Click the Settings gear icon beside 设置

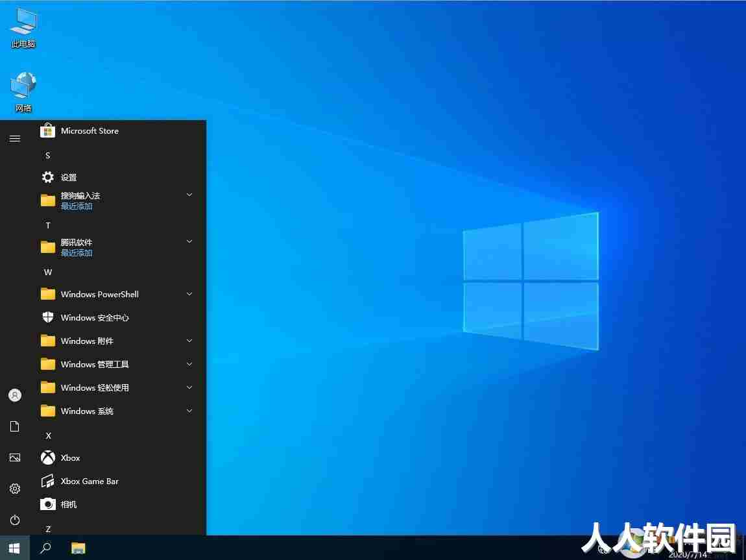tap(47, 177)
